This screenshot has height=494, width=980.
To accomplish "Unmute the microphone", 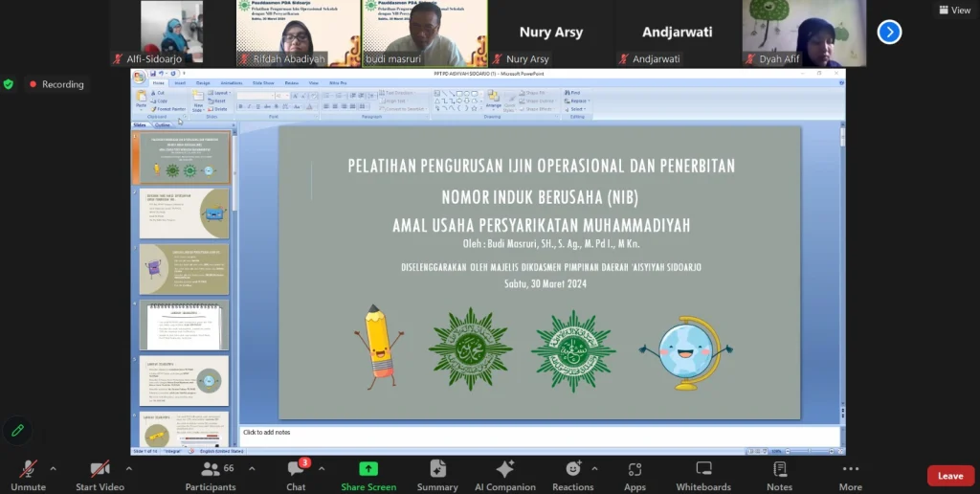I will (x=28, y=477).
